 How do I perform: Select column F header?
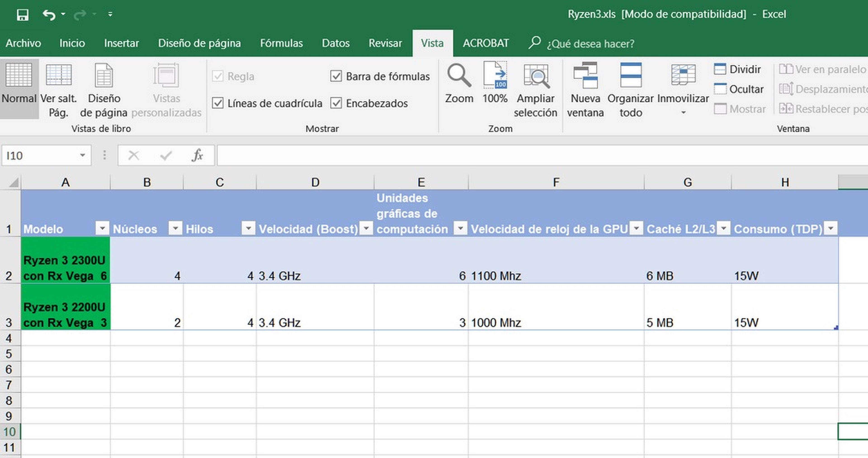pyautogui.click(x=556, y=183)
